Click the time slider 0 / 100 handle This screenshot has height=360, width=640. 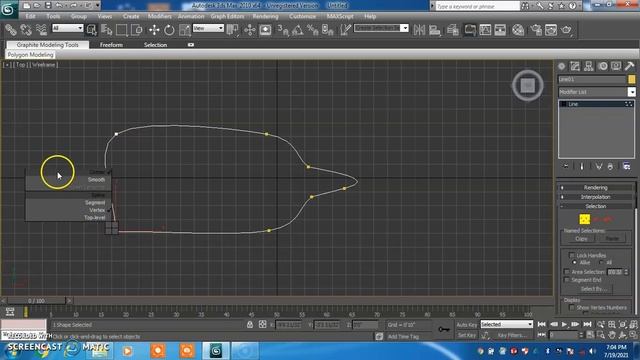tap(36, 301)
